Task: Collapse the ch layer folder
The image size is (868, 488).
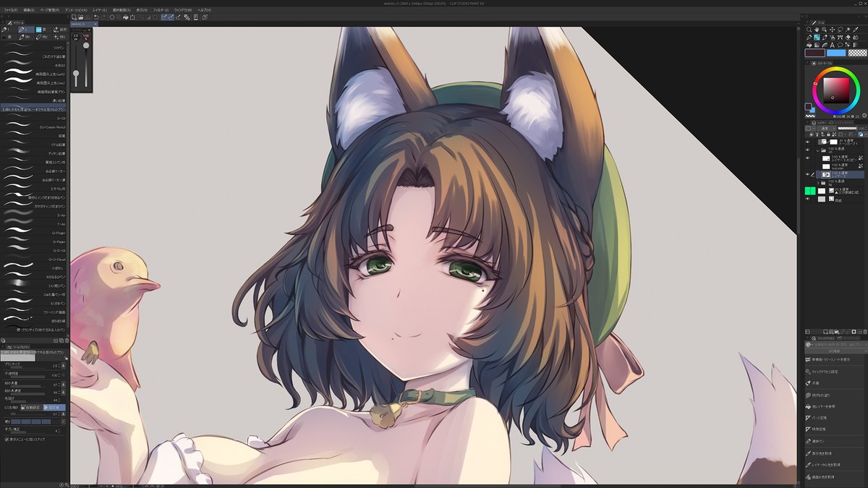Action: (818, 150)
